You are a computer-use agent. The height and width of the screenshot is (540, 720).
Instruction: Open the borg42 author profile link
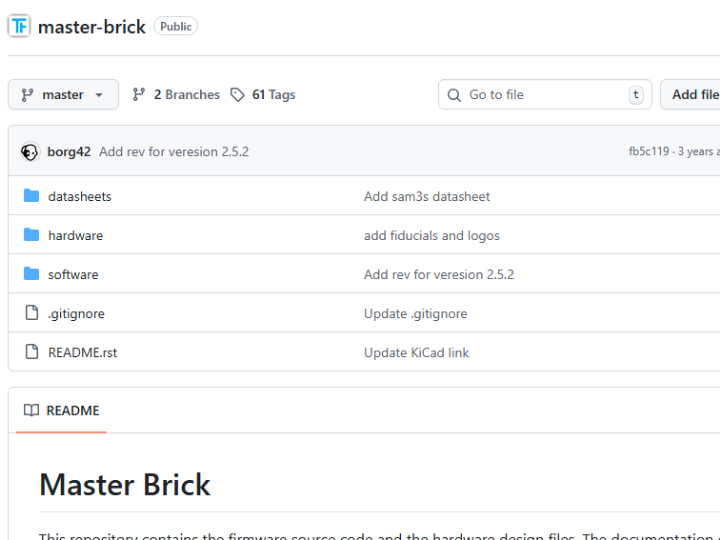coord(69,152)
